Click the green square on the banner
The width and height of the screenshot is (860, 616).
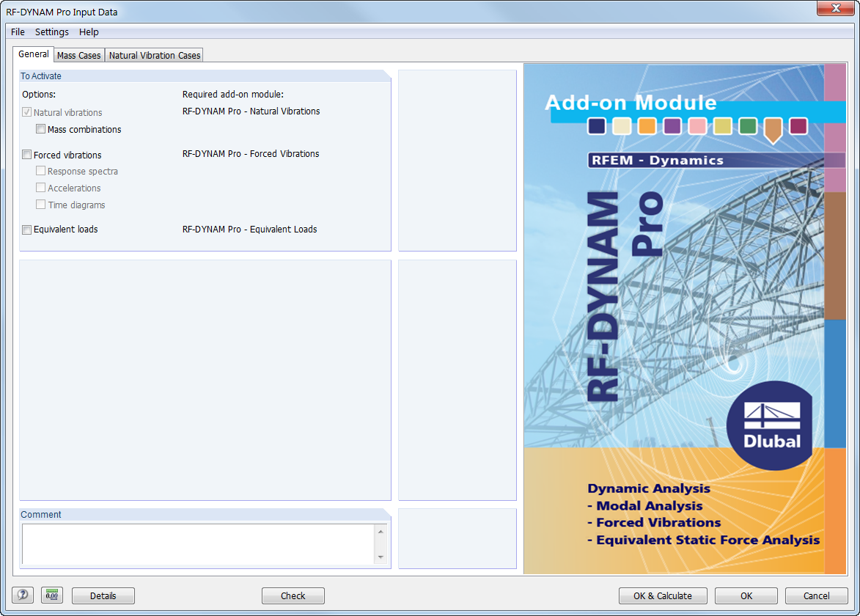[748, 126]
